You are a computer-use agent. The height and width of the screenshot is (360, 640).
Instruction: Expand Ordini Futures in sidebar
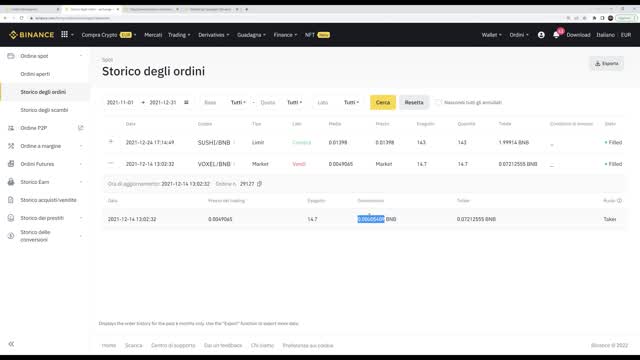coord(81,164)
